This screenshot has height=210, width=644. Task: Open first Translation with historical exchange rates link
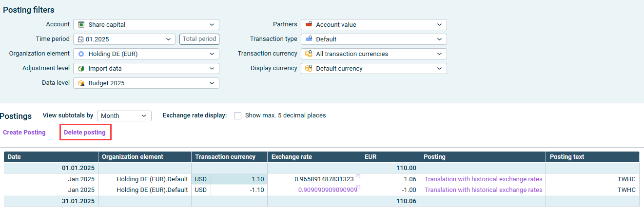click(x=483, y=179)
